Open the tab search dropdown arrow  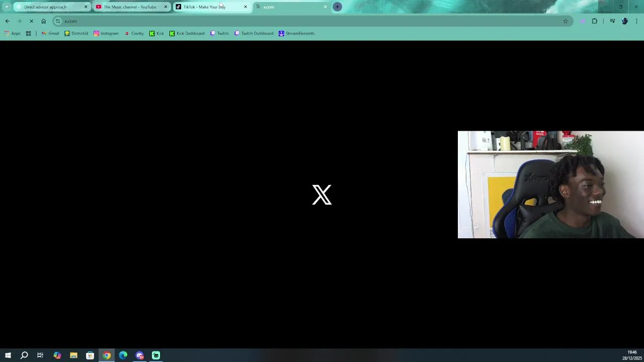[7, 7]
